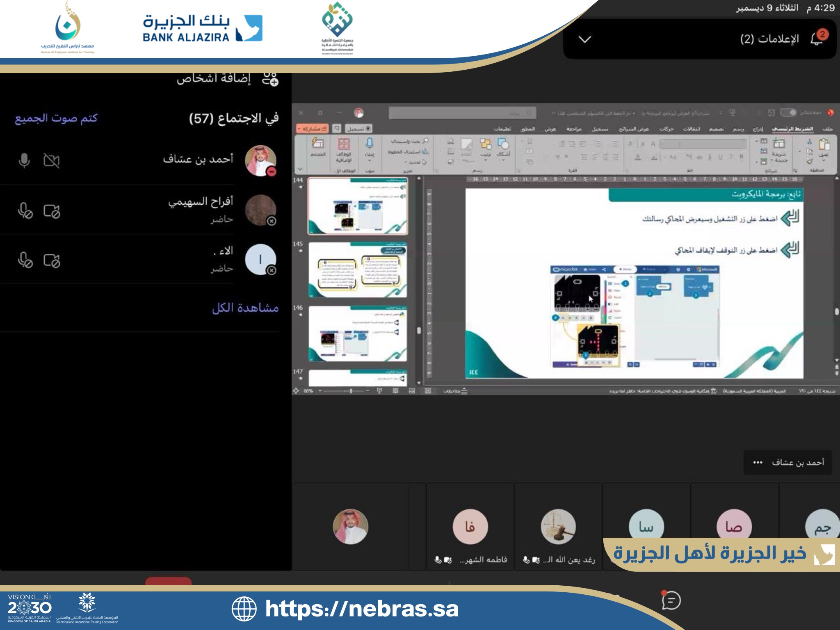
Task: Open the meeting chat bubble icon
Action: (x=671, y=601)
